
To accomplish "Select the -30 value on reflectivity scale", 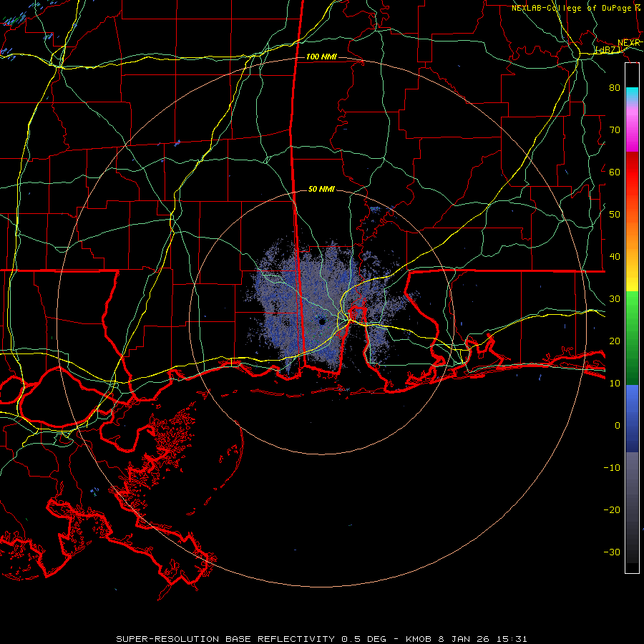I will [612, 552].
